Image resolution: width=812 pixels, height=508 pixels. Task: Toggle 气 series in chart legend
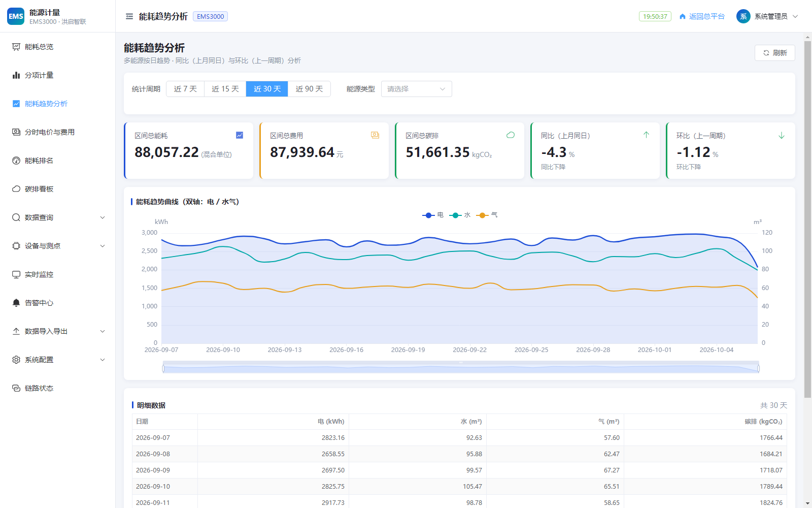tap(487, 215)
